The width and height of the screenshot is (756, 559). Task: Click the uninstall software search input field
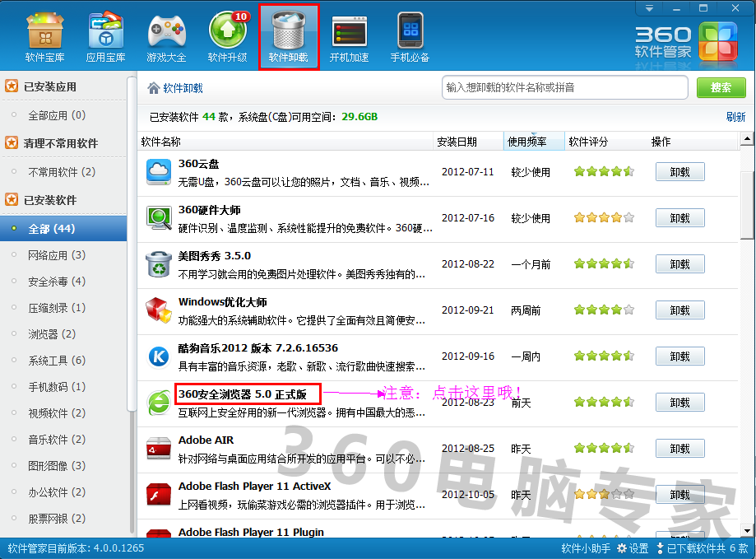click(564, 87)
